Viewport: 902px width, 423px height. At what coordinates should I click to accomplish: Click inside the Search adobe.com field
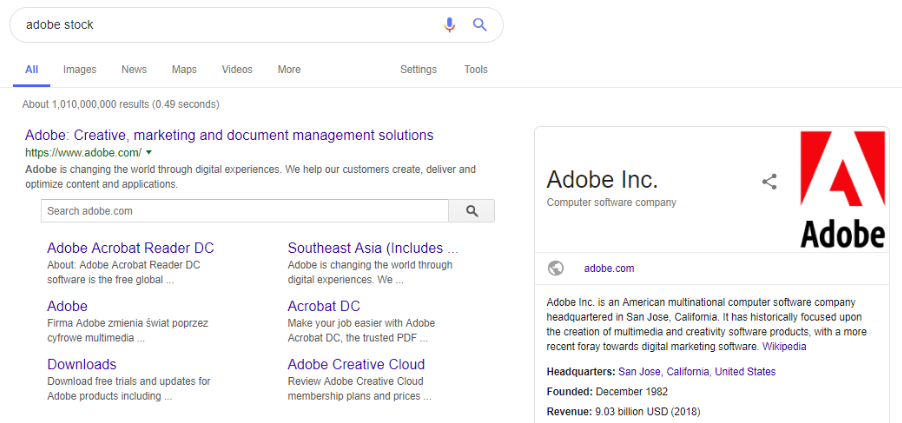245,211
